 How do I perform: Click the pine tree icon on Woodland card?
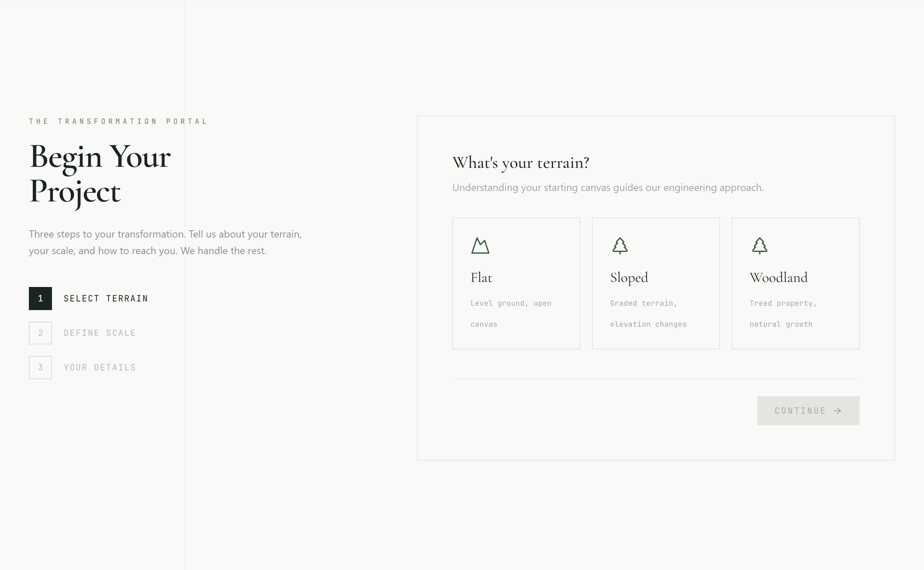759,246
